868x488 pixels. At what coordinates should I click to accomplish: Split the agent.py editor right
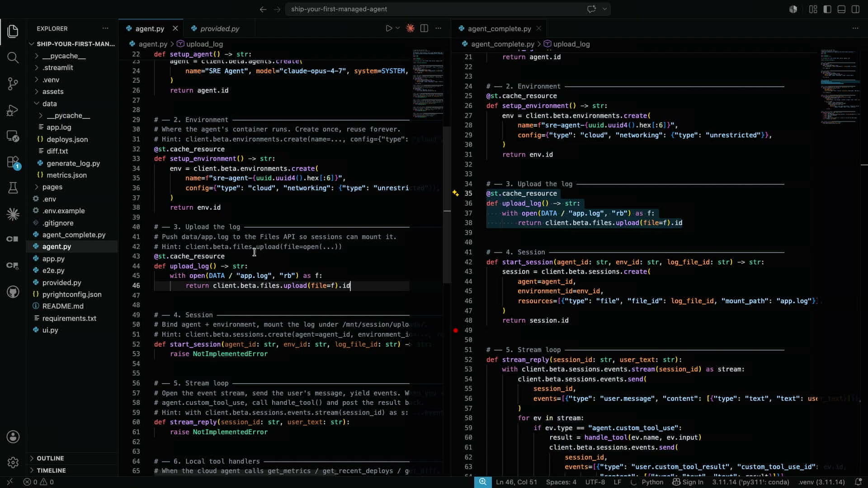(424, 28)
